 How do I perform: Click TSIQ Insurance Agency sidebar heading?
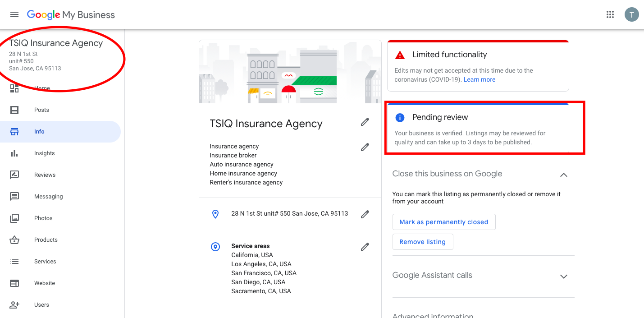(x=56, y=43)
